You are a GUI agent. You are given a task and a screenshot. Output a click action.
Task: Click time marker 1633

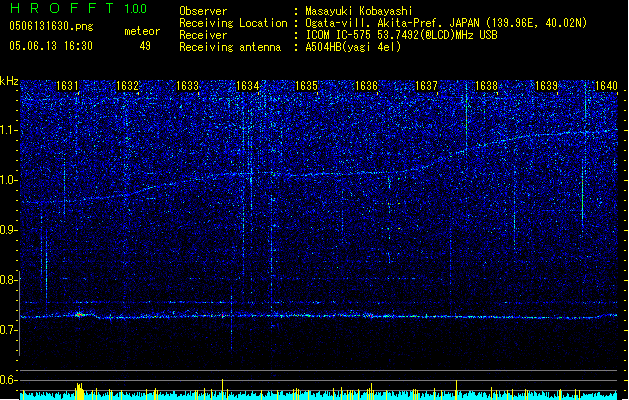(x=187, y=86)
